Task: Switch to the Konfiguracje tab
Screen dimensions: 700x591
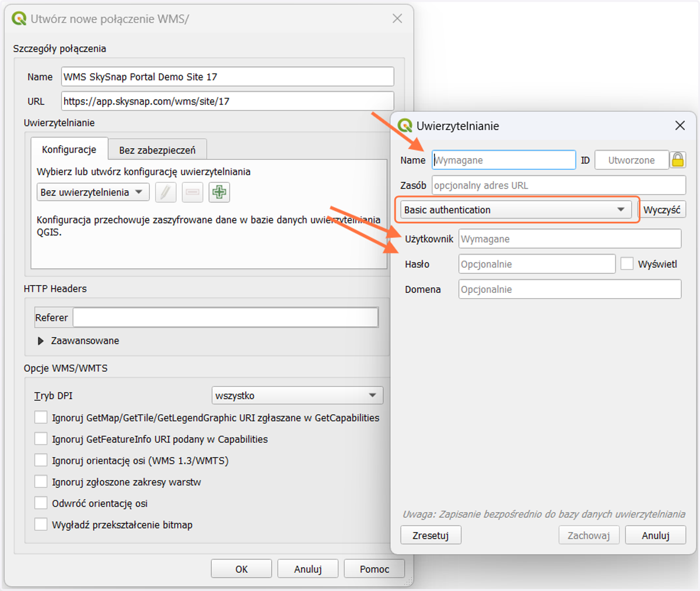Action: tap(69, 149)
